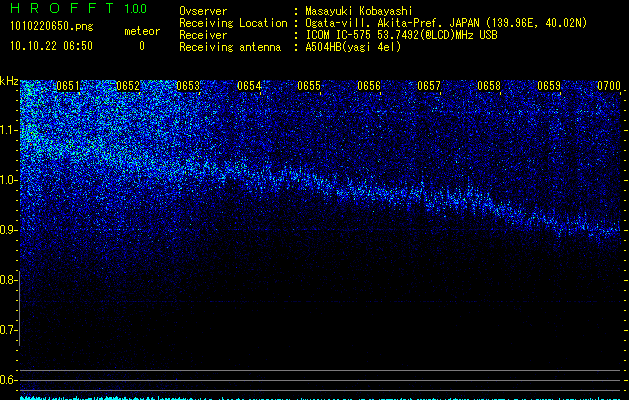
Task: Click the 0.8 kHz axis label
Action: coord(8,280)
